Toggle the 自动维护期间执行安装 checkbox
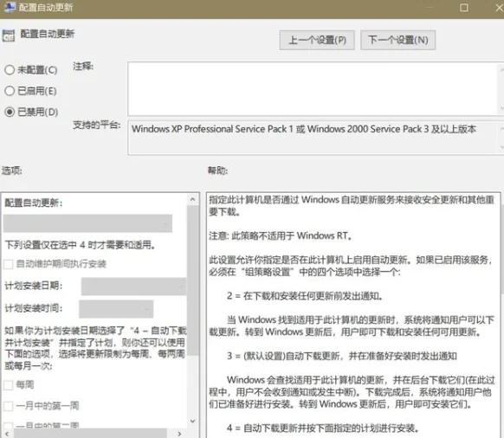 pyautogui.click(x=8, y=264)
